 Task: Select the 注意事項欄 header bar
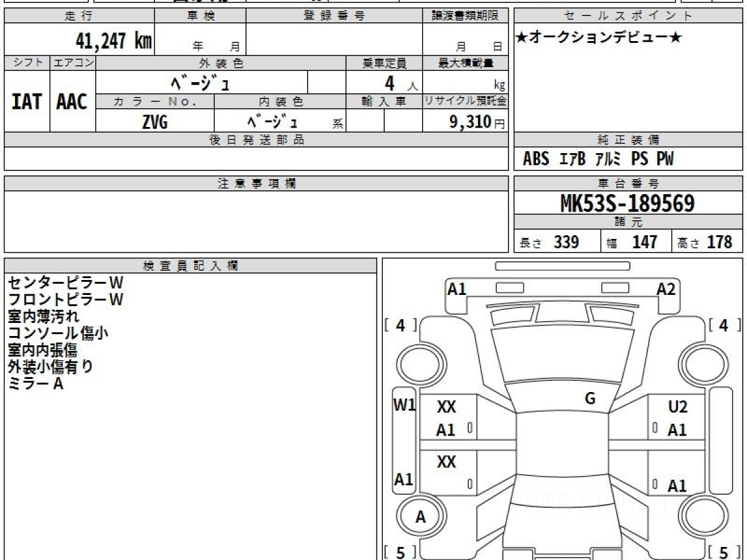pyautogui.click(x=256, y=184)
